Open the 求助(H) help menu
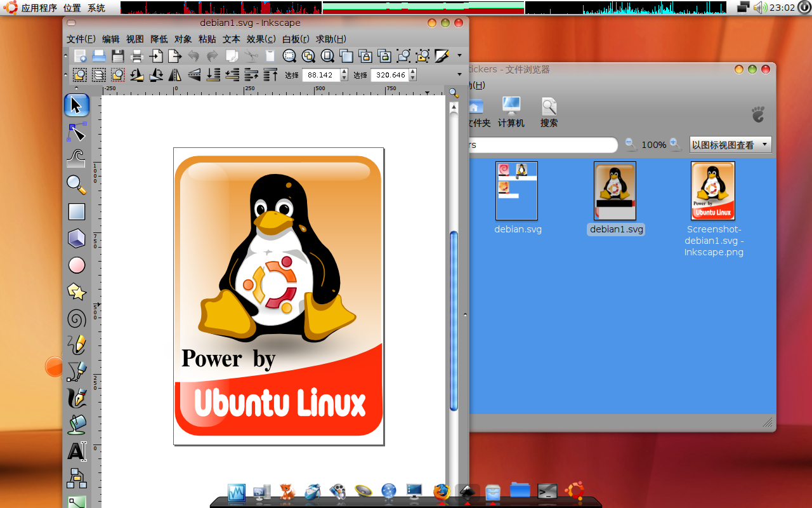This screenshot has width=812, height=508. click(331, 39)
